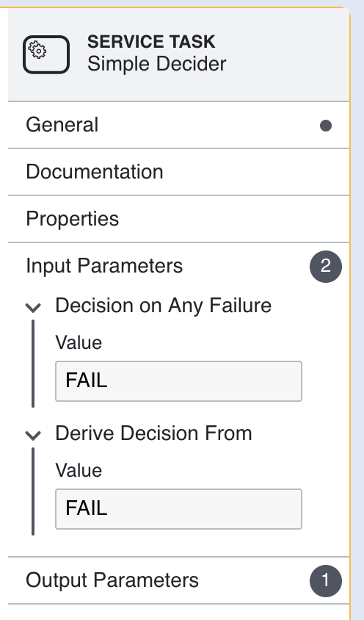Collapse the Derive Decision From chevron

pyautogui.click(x=33, y=435)
